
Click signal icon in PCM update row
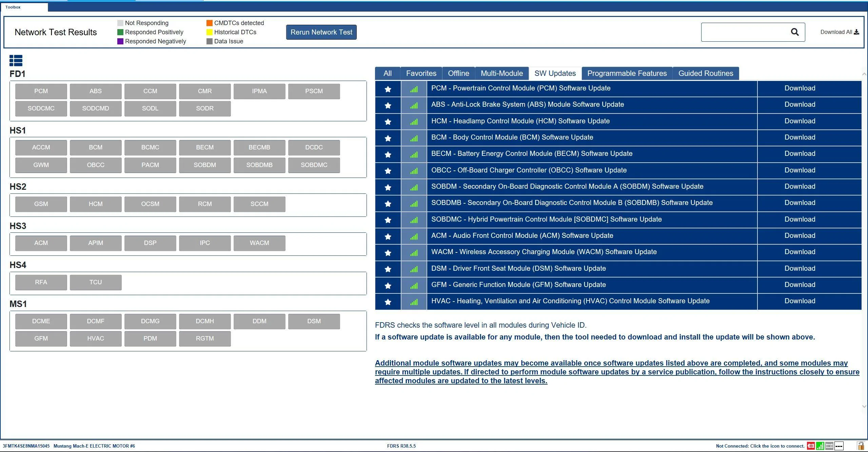[x=414, y=89]
